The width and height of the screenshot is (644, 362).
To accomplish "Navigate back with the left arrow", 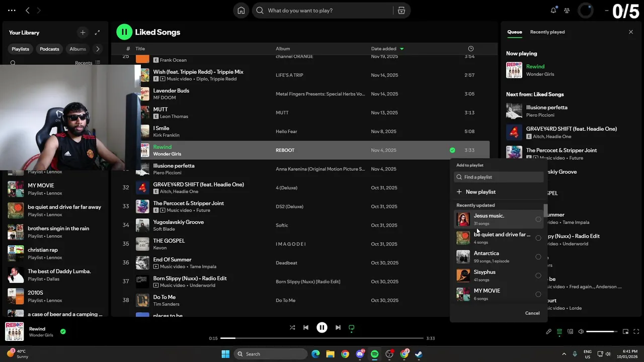I will click(28, 10).
